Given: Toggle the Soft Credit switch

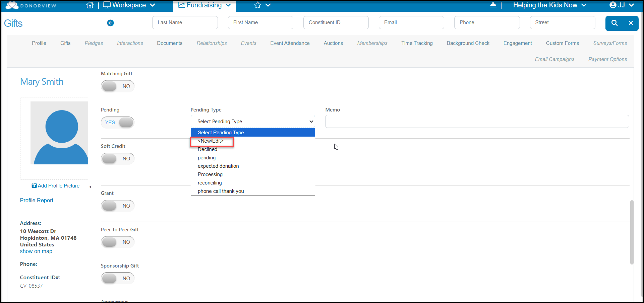Looking at the screenshot, I should click(x=118, y=159).
